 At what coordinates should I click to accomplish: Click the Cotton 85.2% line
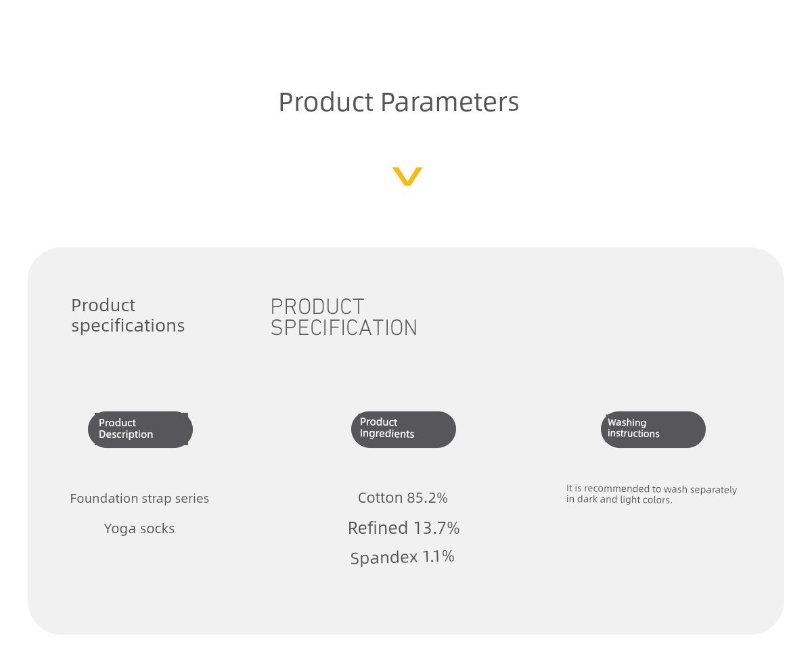pos(403,498)
